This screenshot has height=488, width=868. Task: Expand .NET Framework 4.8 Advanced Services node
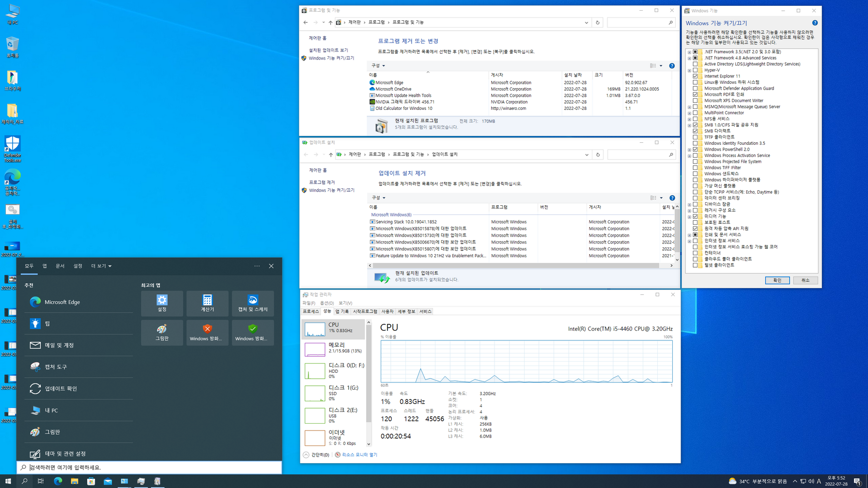(x=689, y=58)
